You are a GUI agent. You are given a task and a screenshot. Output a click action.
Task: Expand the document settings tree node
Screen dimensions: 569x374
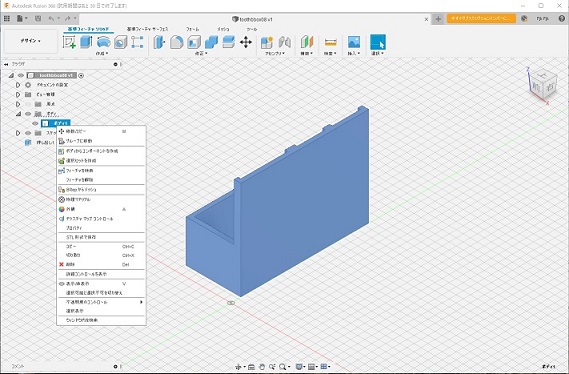click(x=17, y=85)
